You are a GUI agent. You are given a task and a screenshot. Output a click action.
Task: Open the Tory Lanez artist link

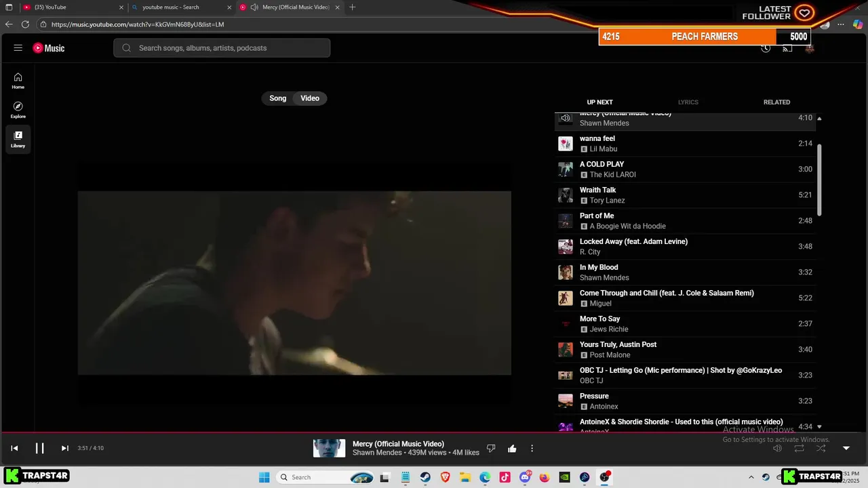(x=607, y=201)
